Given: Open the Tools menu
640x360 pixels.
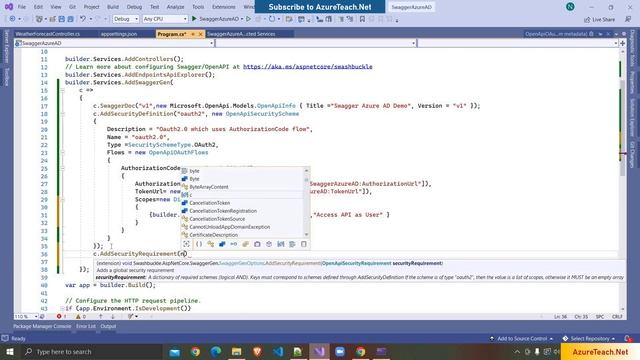Looking at the screenshot, I should click(x=198, y=7).
